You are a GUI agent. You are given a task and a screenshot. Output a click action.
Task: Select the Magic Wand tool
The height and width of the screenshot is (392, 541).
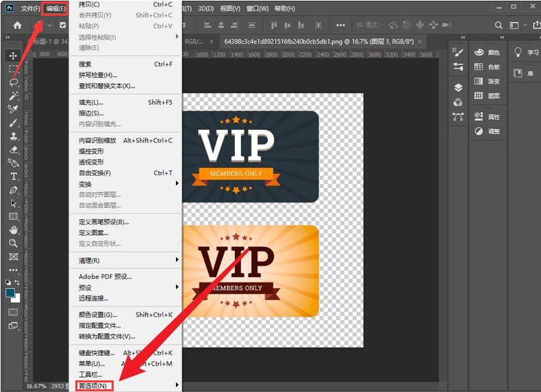[x=13, y=96]
